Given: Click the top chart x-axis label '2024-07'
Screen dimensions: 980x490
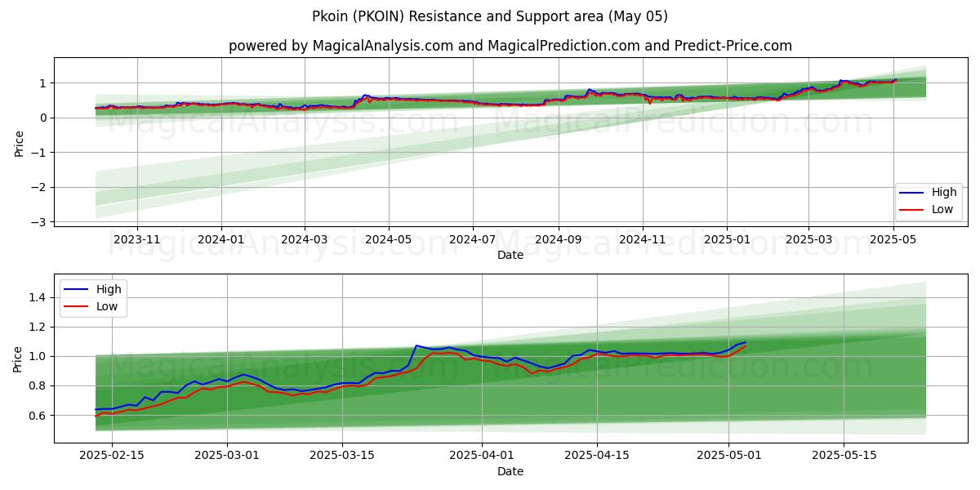Looking at the screenshot, I should coord(472,239).
